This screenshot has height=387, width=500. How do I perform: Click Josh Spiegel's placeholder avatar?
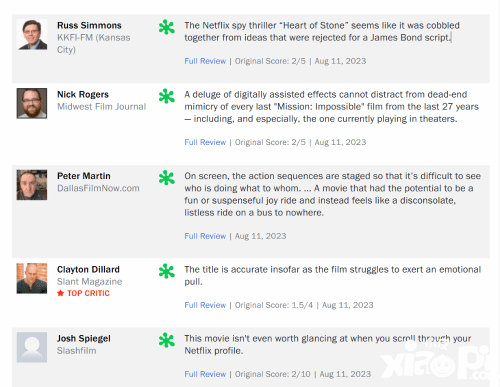click(x=32, y=347)
